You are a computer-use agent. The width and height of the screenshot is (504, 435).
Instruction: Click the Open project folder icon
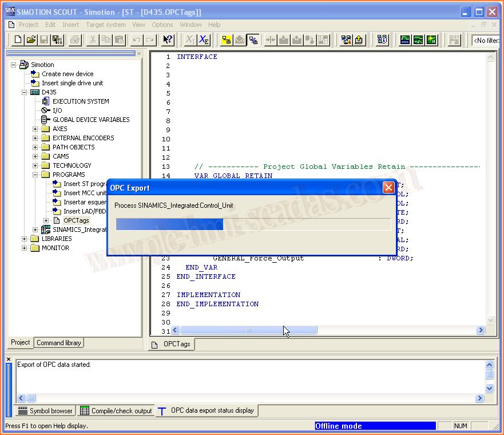pos(31,39)
